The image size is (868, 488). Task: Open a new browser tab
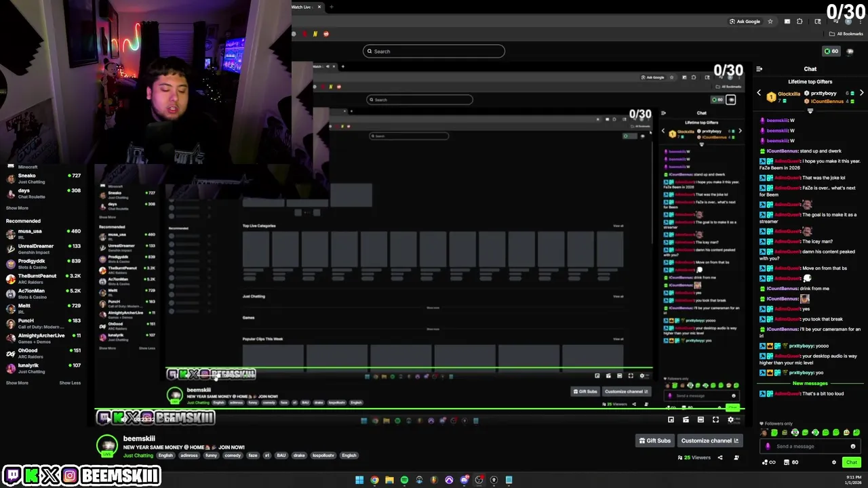332,7
